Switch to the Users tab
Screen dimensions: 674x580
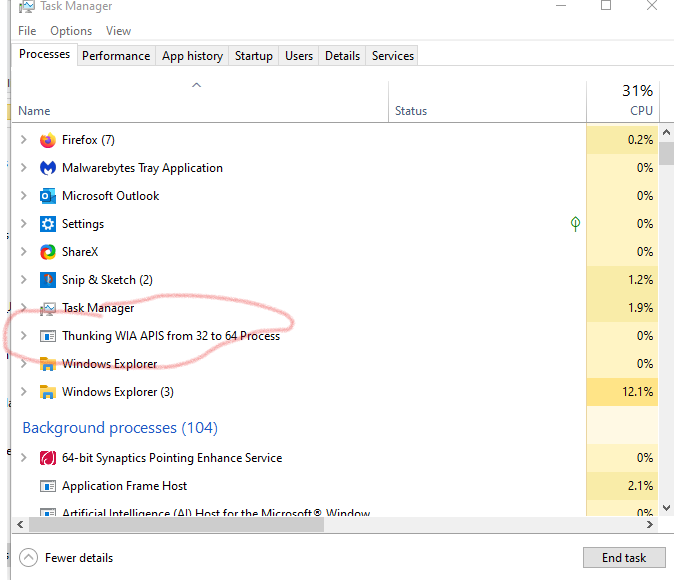coord(299,56)
